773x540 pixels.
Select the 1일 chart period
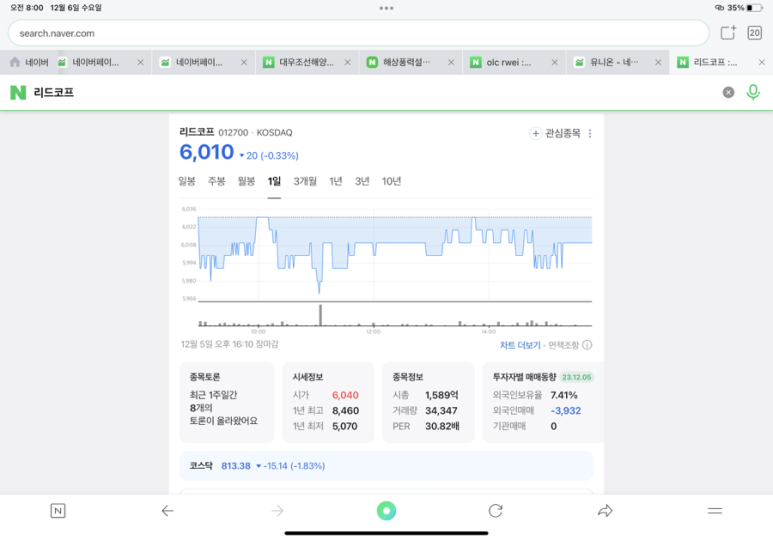pyautogui.click(x=274, y=181)
